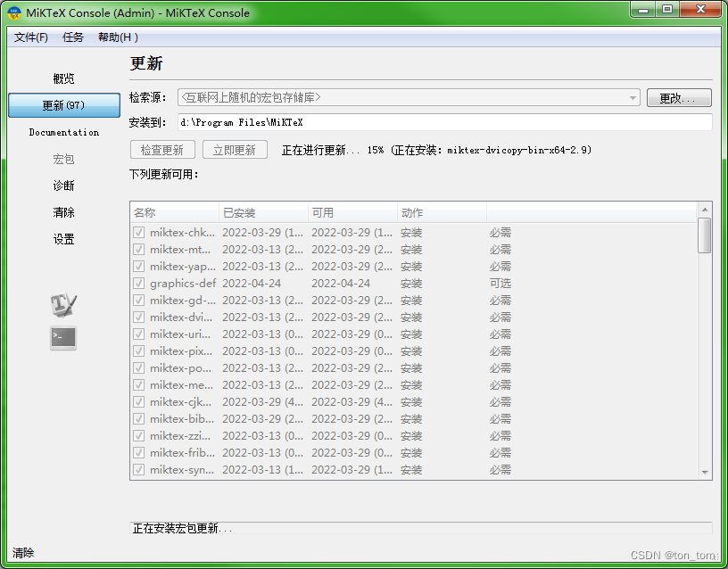
Task: Toggle checkbox for miktex-cjk... package
Action: coord(139,401)
